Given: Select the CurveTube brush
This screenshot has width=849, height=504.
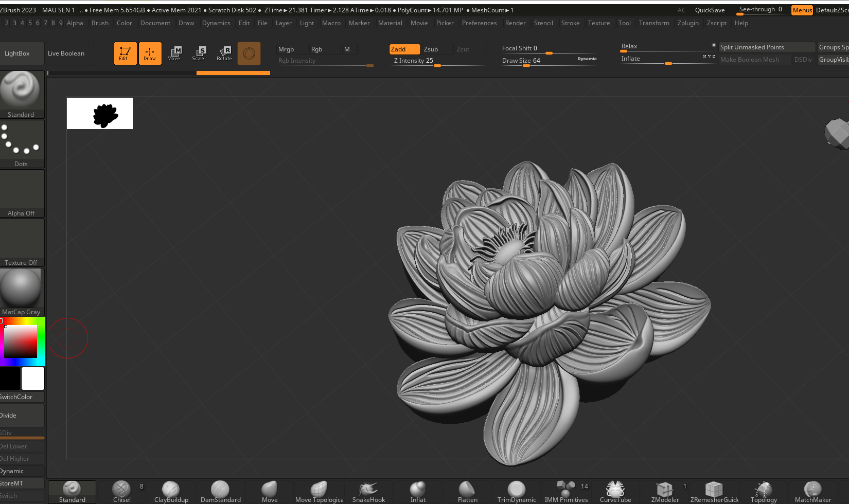Looking at the screenshot, I should pyautogui.click(x=615, y=491).
